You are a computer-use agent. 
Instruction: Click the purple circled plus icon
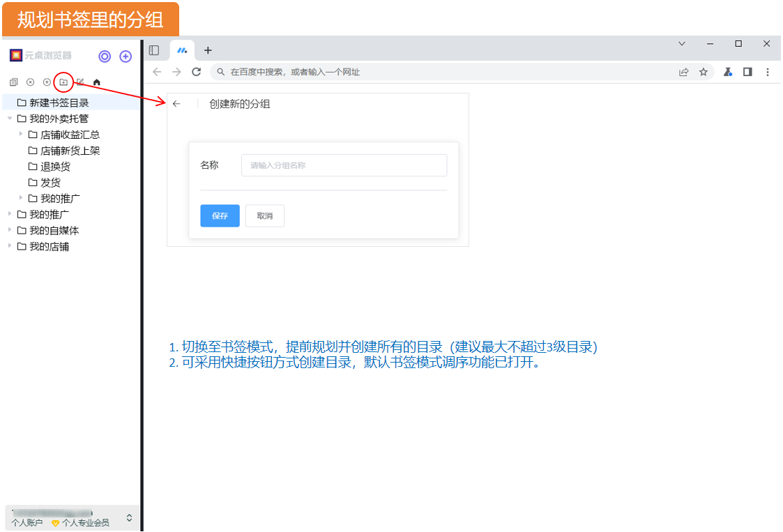click(x=126, y=56)
